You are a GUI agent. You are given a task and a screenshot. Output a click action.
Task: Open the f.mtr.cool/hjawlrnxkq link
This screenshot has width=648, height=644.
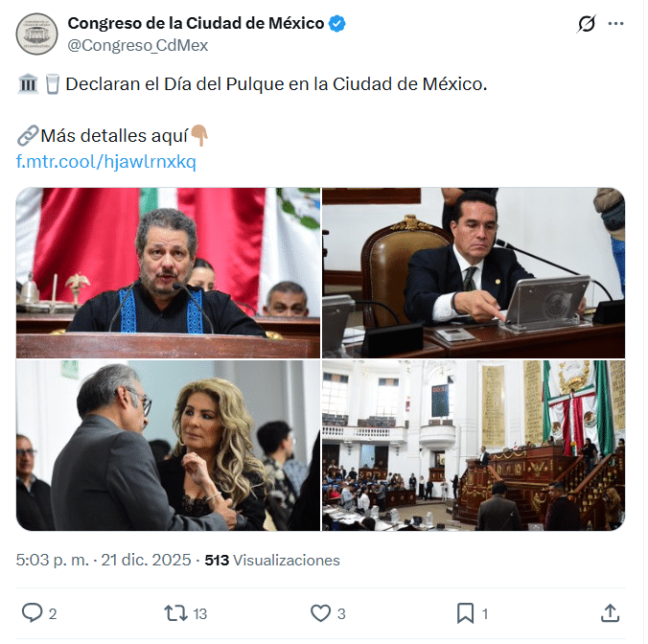click(105, 162)
